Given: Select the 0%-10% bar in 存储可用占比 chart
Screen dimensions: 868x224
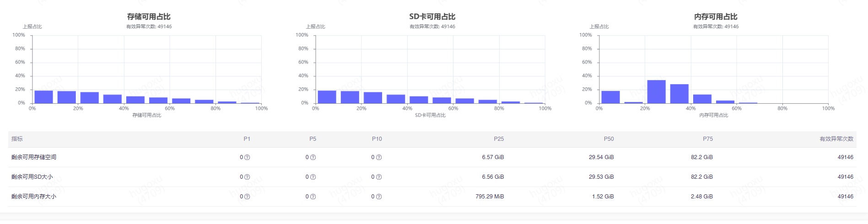Looking at the screenshot, I should click(43, 97).
